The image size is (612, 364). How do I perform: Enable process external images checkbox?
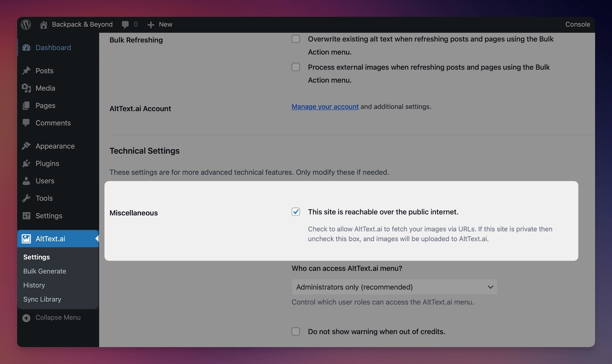point(296,67)
